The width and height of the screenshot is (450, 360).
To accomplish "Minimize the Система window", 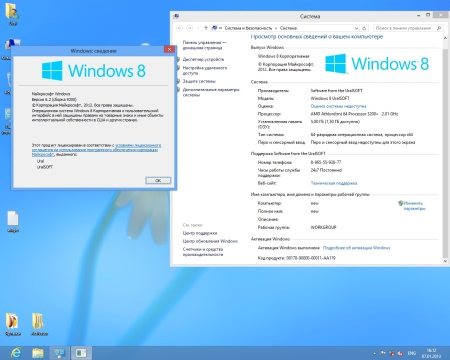I will pos(419,15).
